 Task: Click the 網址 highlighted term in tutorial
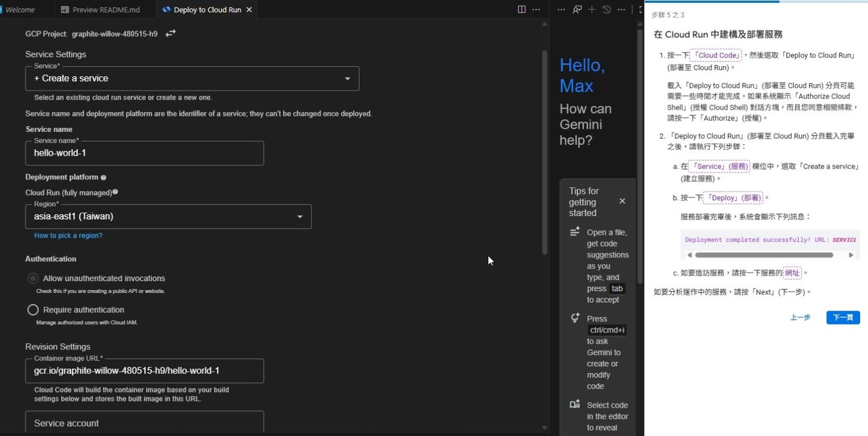(x=793, y=273)
